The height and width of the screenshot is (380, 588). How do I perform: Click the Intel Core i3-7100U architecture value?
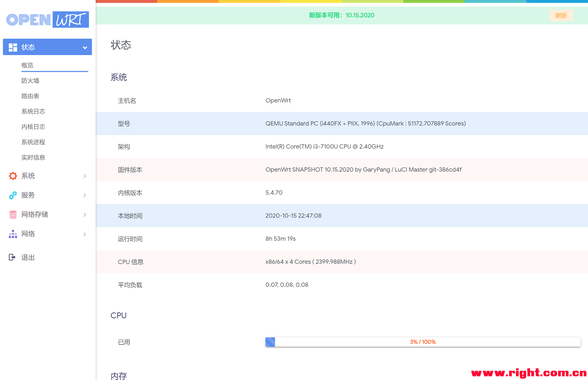click(x=324, y=147)
